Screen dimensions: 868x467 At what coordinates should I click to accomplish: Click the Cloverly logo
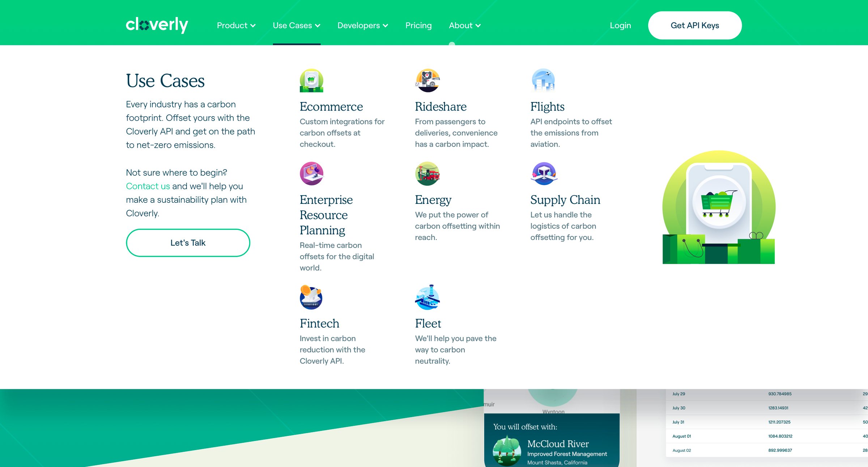[x=157, y=25]
